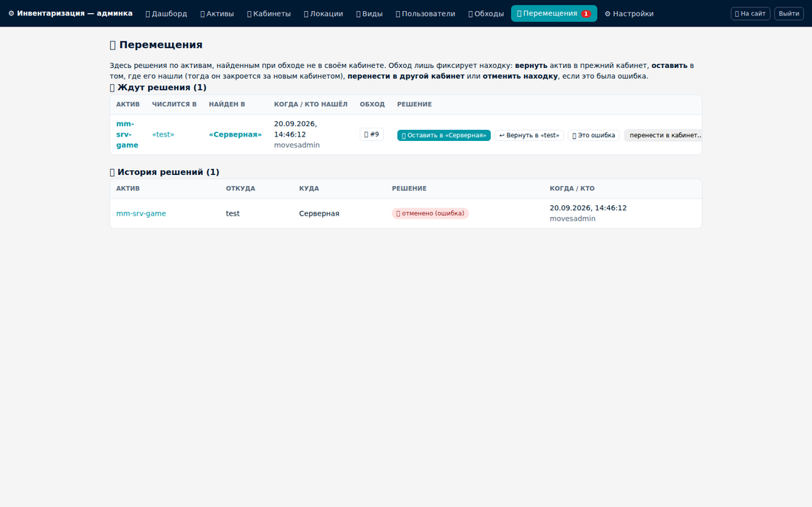The image size is (812, 507).
Task: Open round #9 badge
Action: coord(371,134)
